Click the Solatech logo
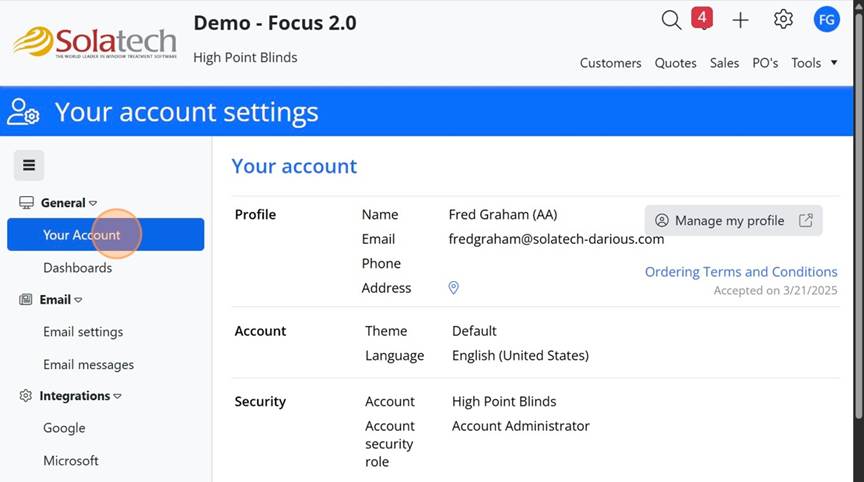The width and height of the screenshot is (864, 482). click(95, 42)
